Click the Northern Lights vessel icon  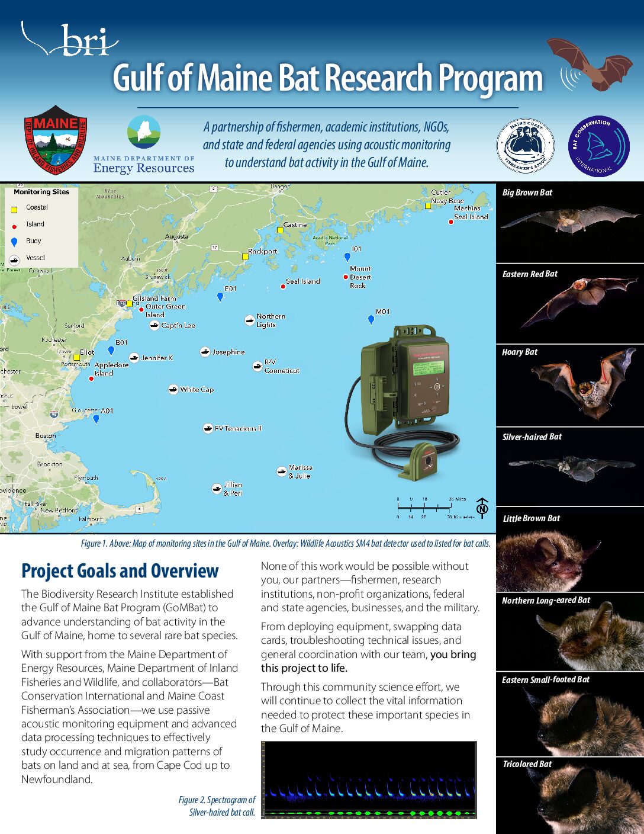pos(250,320)
